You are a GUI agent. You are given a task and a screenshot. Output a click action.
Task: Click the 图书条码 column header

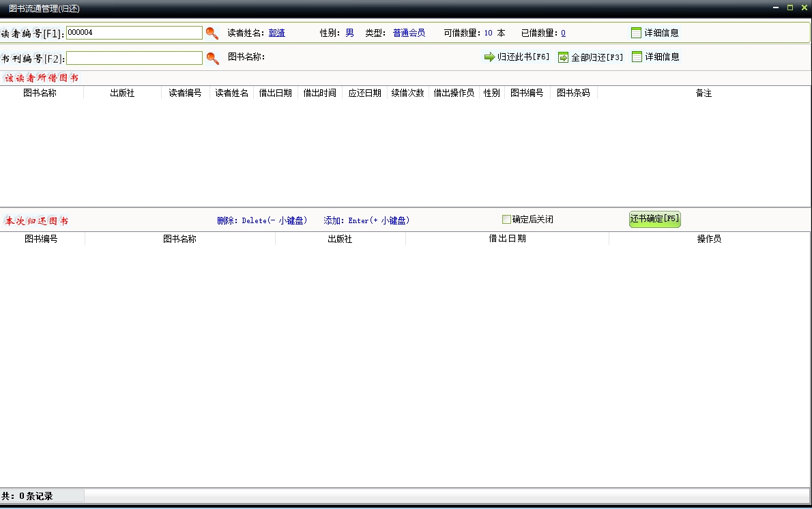[x=573, y=93]
